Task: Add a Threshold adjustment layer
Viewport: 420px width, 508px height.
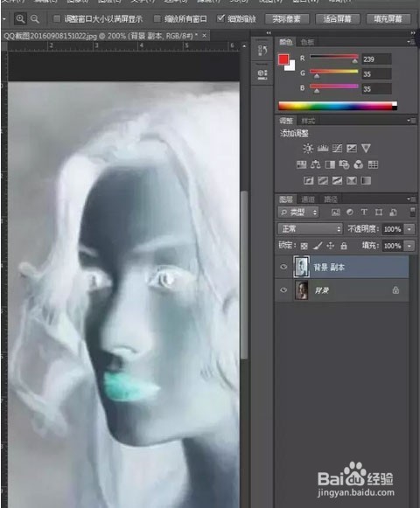Action: click(x=337, y=180)
